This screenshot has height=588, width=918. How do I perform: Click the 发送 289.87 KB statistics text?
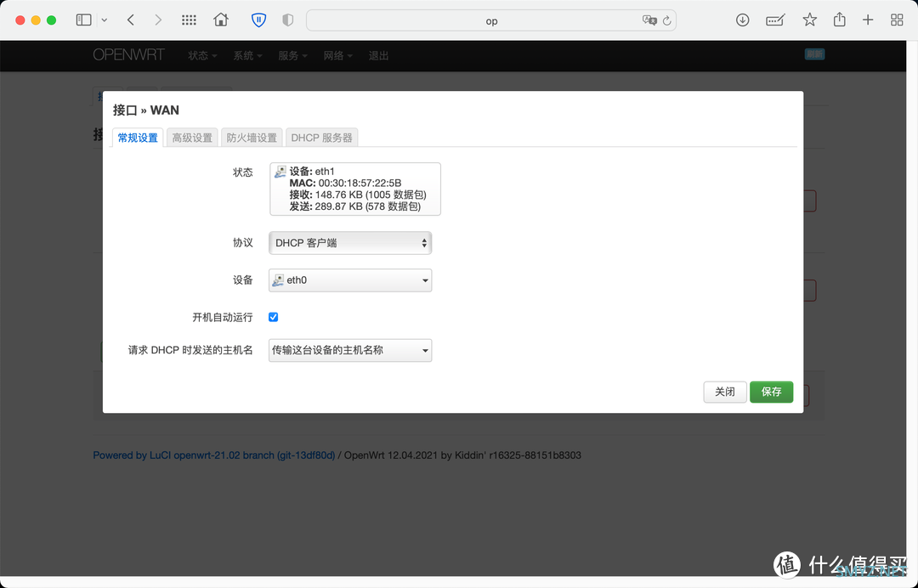[x=354, y=206]
